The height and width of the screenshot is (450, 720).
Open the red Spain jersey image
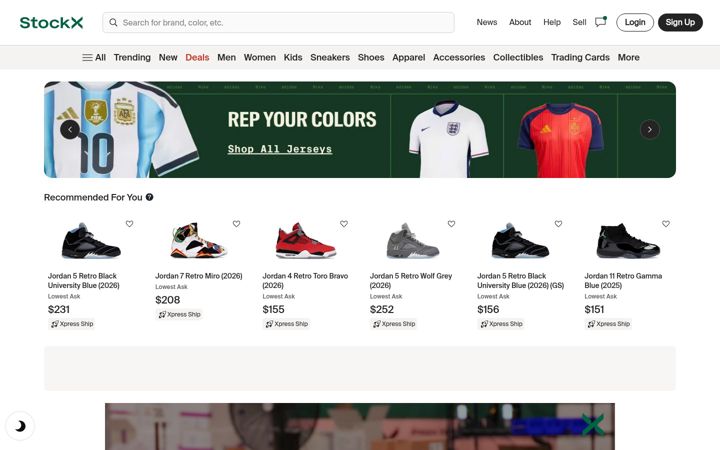click(561, 140)
